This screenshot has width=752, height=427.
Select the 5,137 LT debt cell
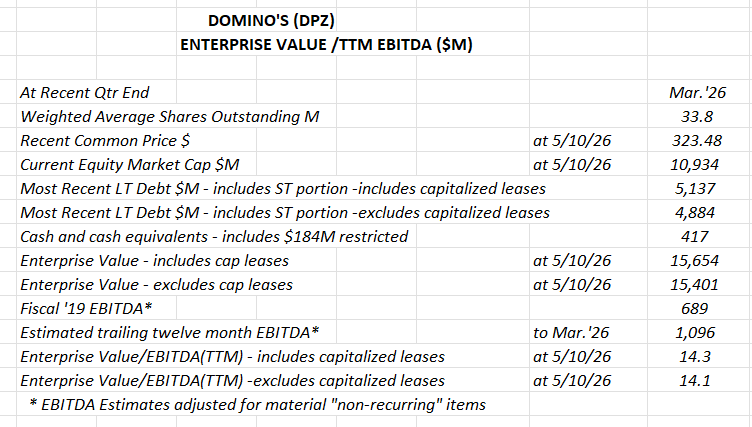[x=695, y=189]
